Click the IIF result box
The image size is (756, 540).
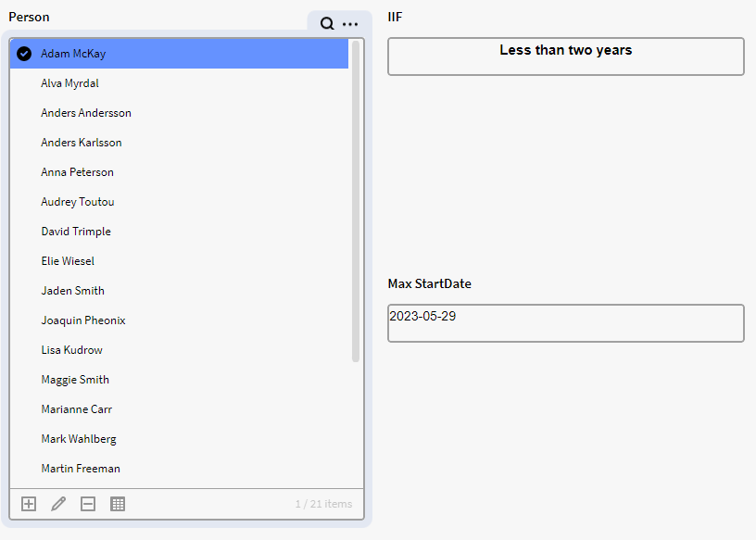click(566, 57)
